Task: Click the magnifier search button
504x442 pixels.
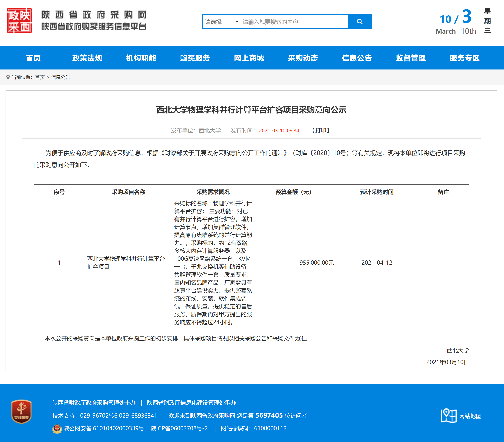Action: coord(359,22)
